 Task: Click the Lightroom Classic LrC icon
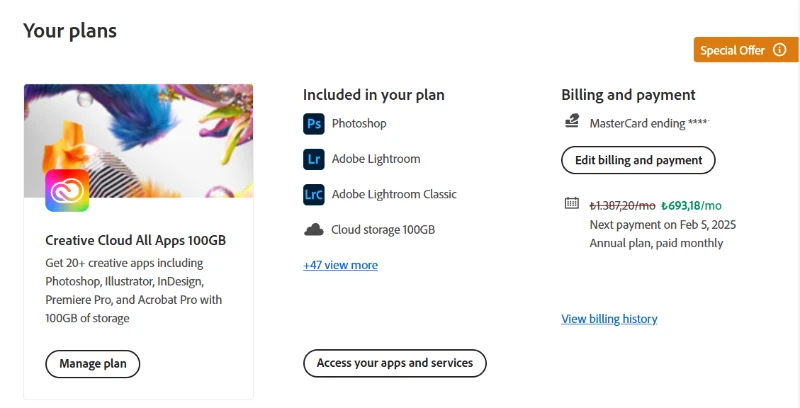coord(313,194)
